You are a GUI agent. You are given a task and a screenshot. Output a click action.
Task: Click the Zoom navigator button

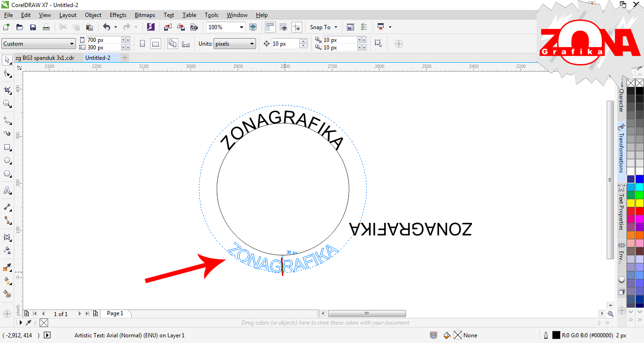click(x=611, y=313)
